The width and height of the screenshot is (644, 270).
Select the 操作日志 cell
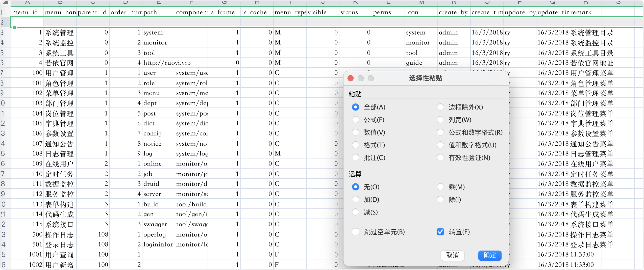click(x=60, y=234)
